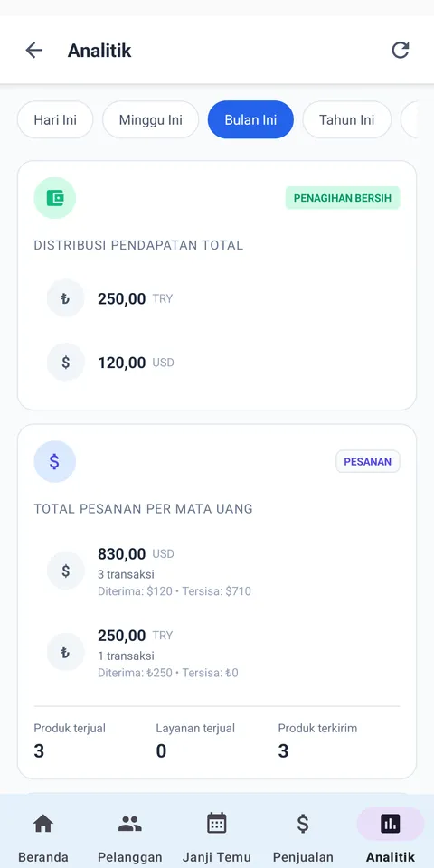
Task: Tap the lira icon beside 250,00 TRY revenue
Action: coord(65,298)
